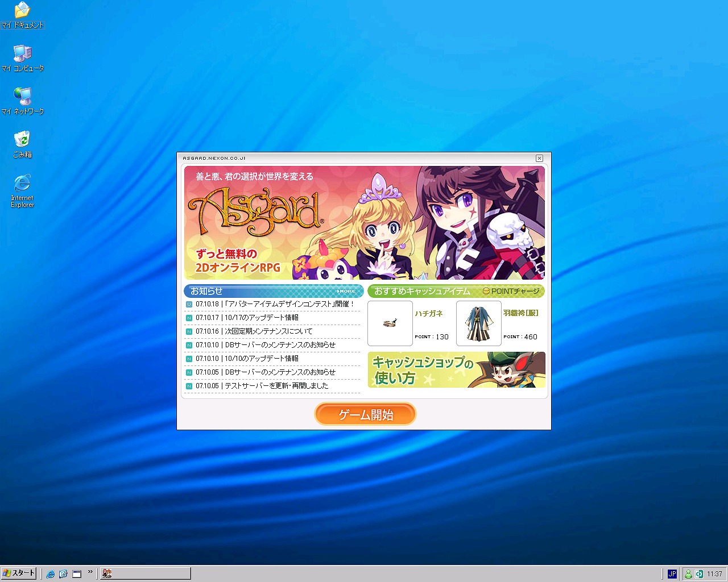Click the ハチガネ item name
This screenshot has height=582, width=728.
[429, 314]
